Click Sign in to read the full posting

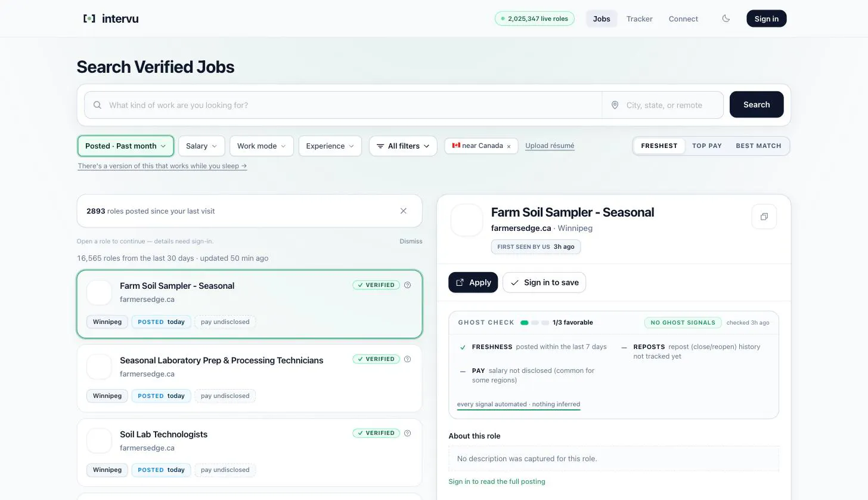[497, 482]
